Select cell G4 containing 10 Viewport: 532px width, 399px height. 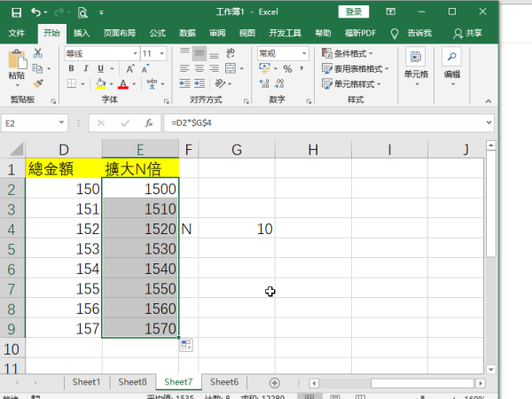click(x=237, y=229)
